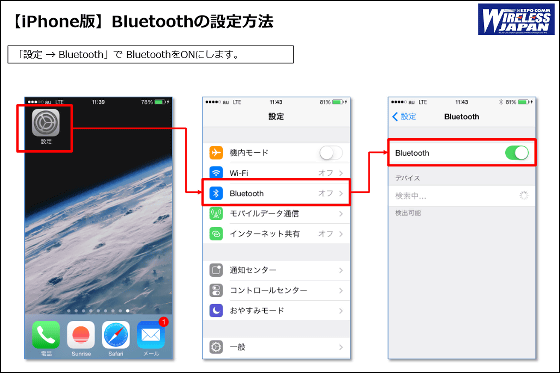
Task: Select the 通知センター label
Action: pyautogui.click(x=253, y=270)
